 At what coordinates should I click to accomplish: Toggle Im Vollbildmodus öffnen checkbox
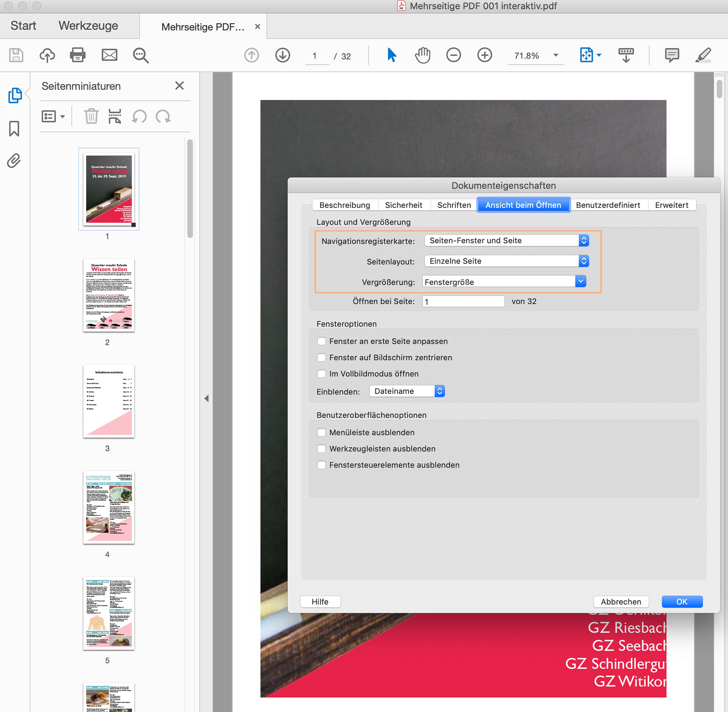click(322, 374)
